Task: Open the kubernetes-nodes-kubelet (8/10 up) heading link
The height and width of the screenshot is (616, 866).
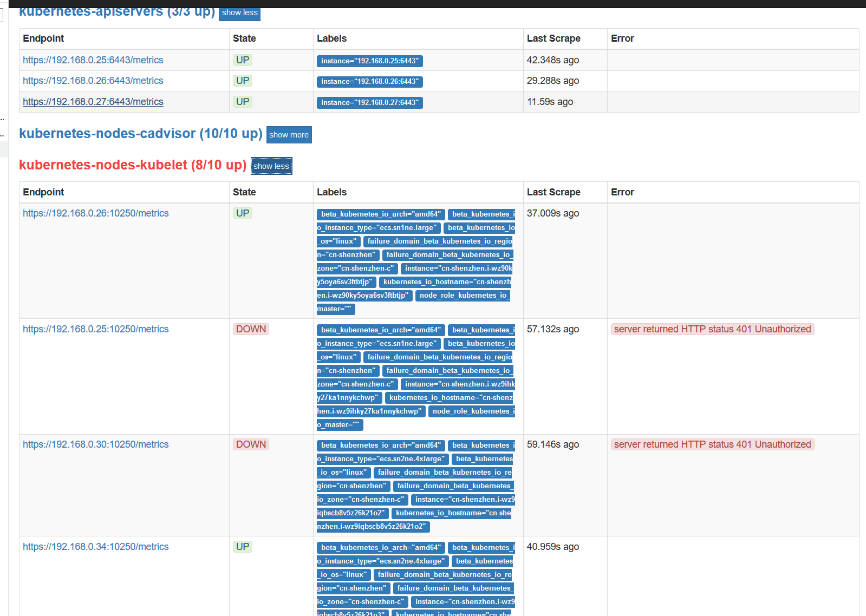Action: pos(133,165)
